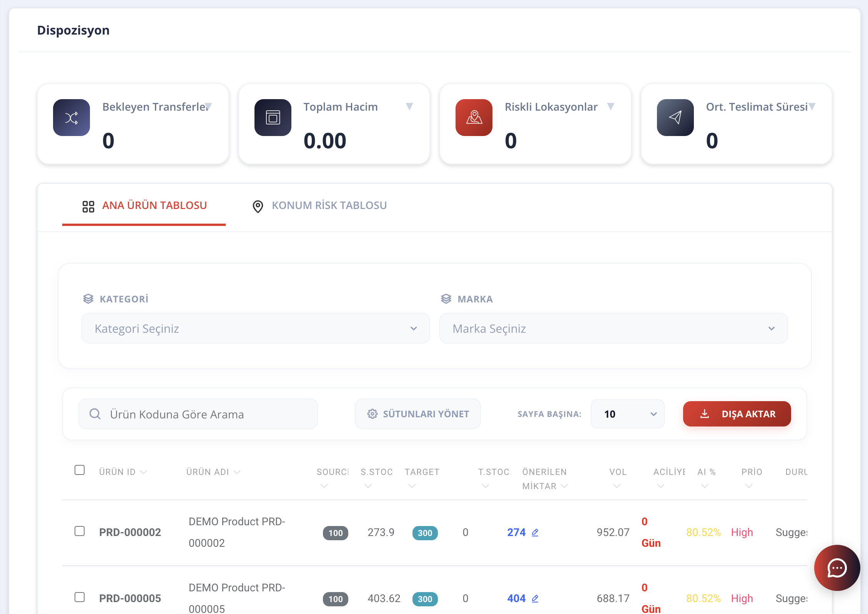Change the Sayfa Başına page size dropdown
The image size is (868, 614).
[627, 414]
